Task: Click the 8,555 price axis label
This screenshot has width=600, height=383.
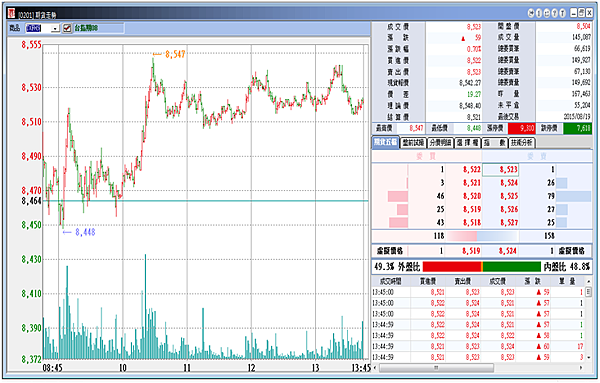Action: point(31,45)
